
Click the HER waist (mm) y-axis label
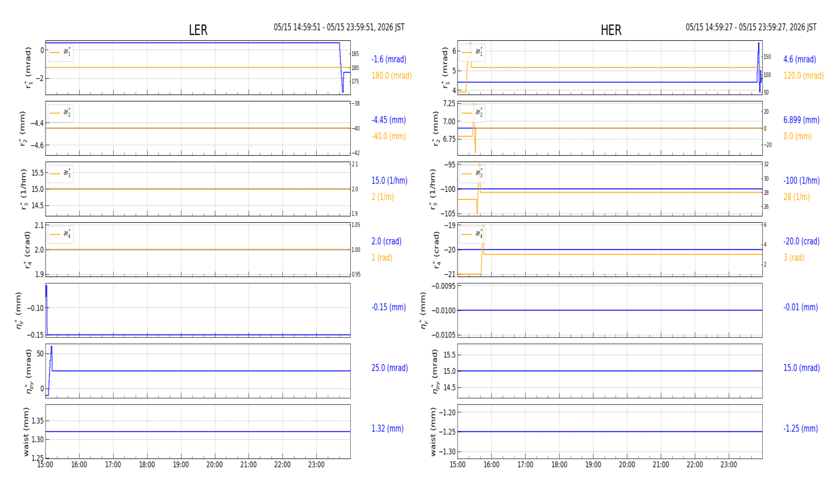(434, 432)
